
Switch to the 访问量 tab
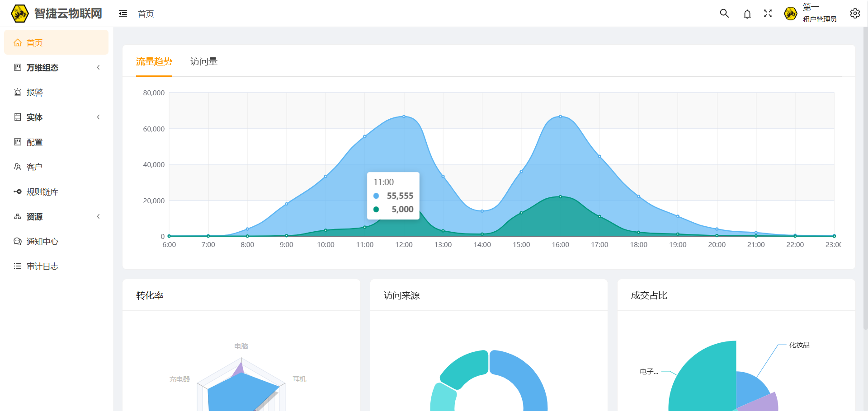pos(204,62)
